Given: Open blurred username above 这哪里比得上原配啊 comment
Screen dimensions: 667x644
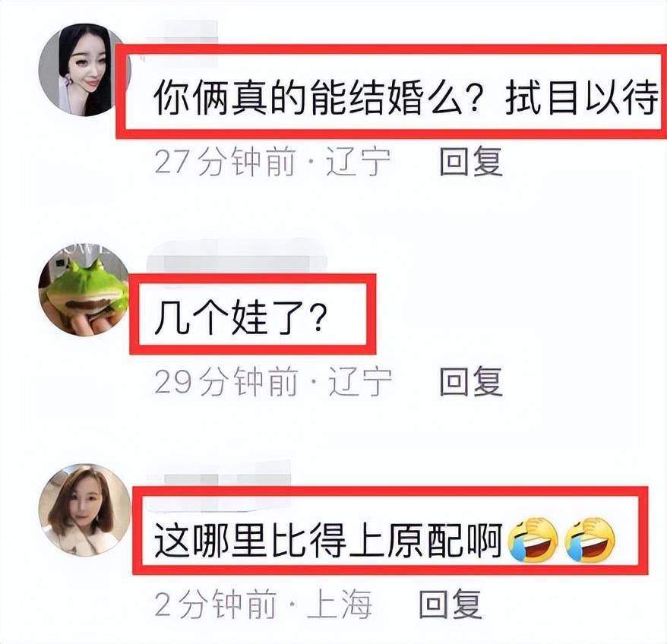Looking at the screenshot, I should pyautogui.click(x=219, y=480).
